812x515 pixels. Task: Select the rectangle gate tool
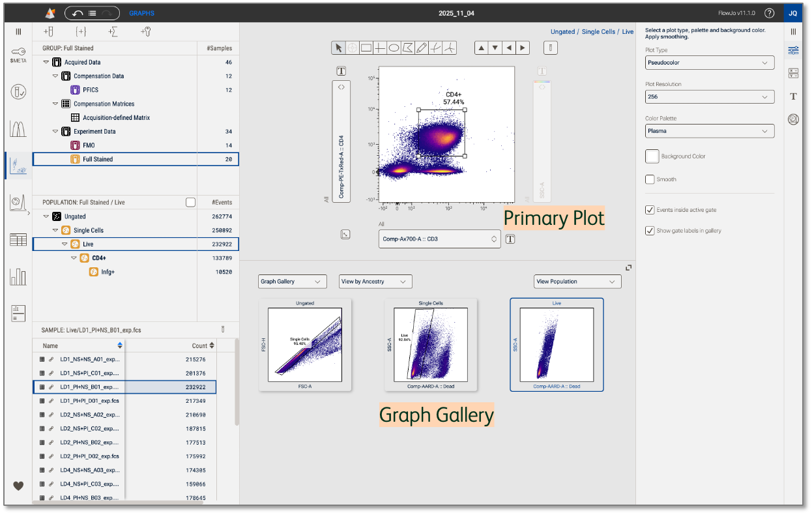[366, 48]
